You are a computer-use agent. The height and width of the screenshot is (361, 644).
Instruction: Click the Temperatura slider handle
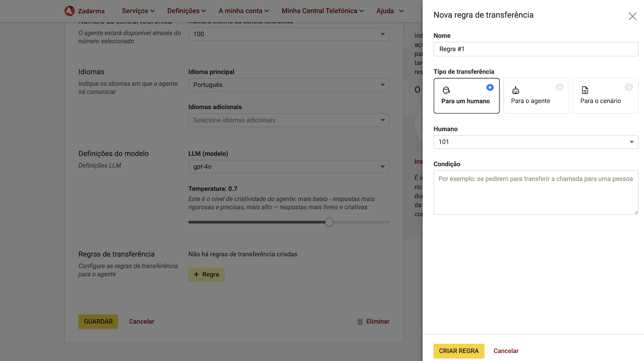coord(329,222)
